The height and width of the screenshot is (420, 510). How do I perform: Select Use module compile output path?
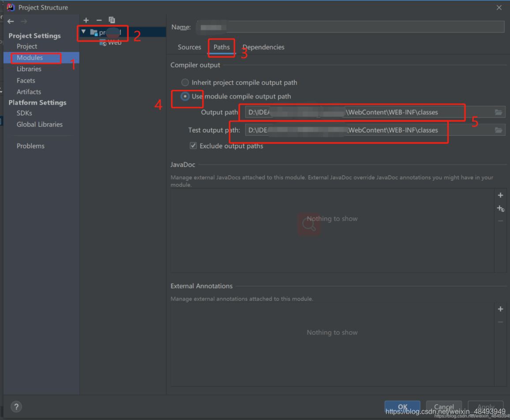(185, 96)
